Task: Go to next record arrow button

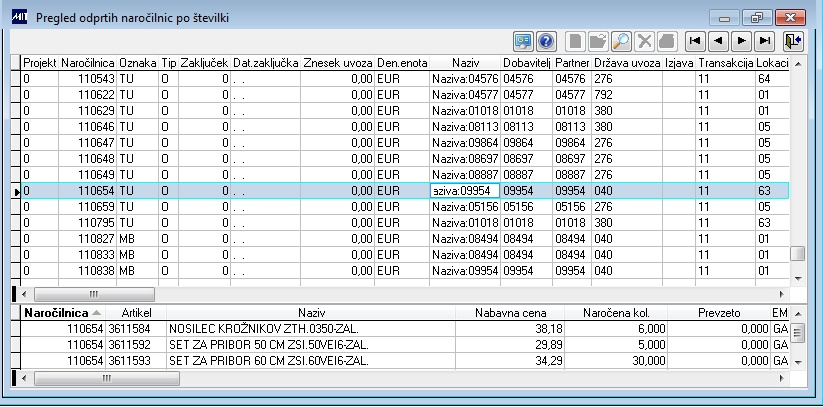Action: pos(741,41)
